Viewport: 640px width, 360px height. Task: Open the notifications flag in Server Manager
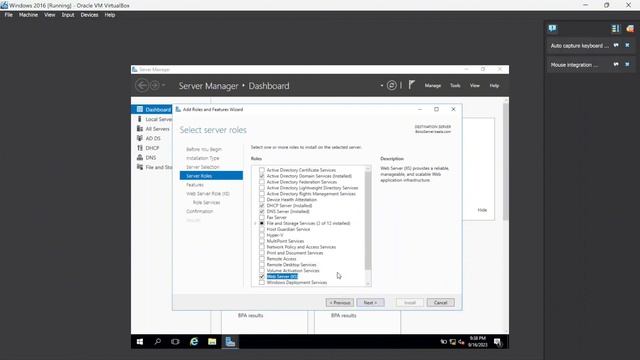(411, 85)
